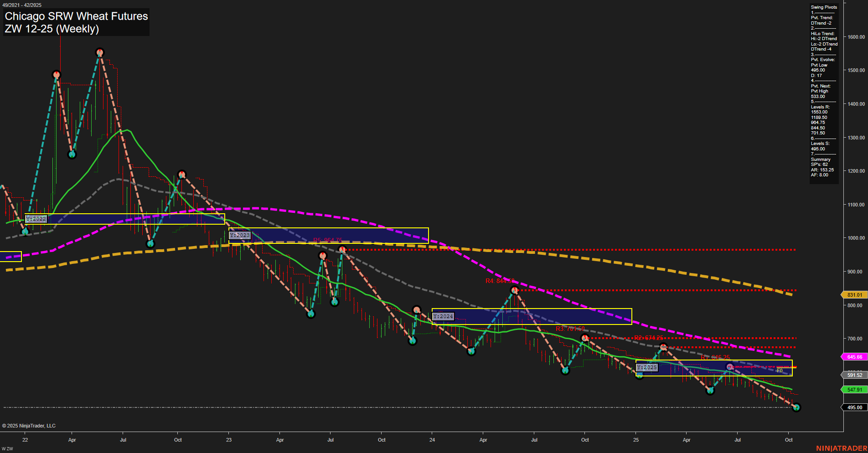Click the final green pivot dot near 495
Viewport: 868px width, 453px height.
797,407
